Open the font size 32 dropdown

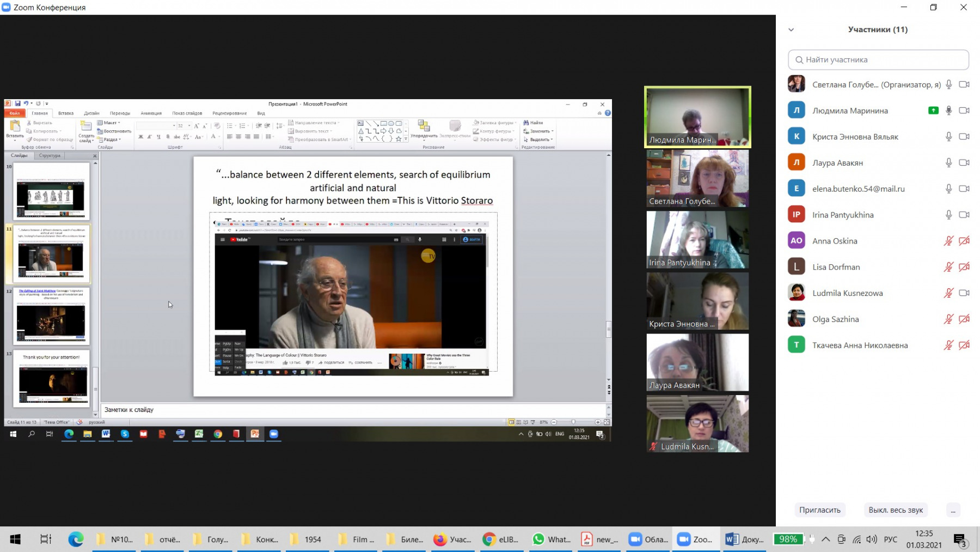[189, 126]
